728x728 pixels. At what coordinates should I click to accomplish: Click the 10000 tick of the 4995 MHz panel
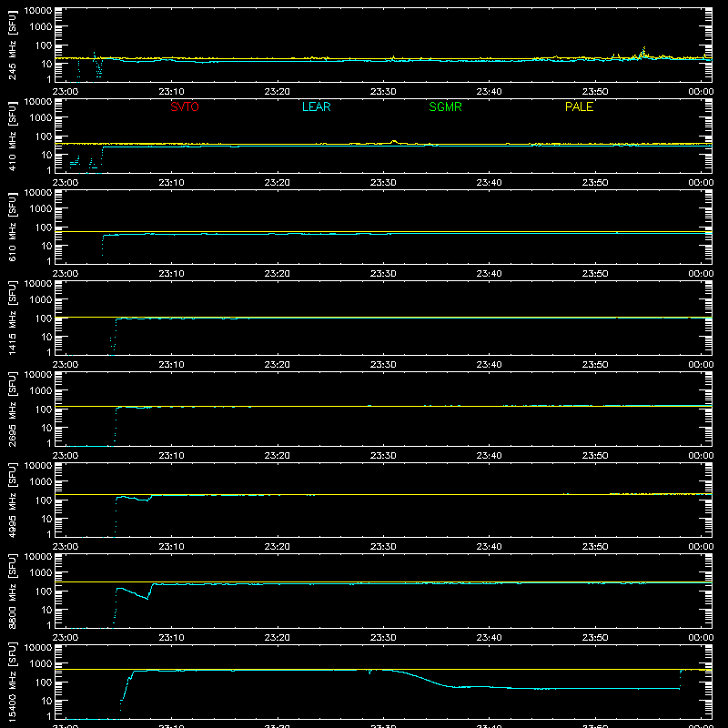click(38, 466)
